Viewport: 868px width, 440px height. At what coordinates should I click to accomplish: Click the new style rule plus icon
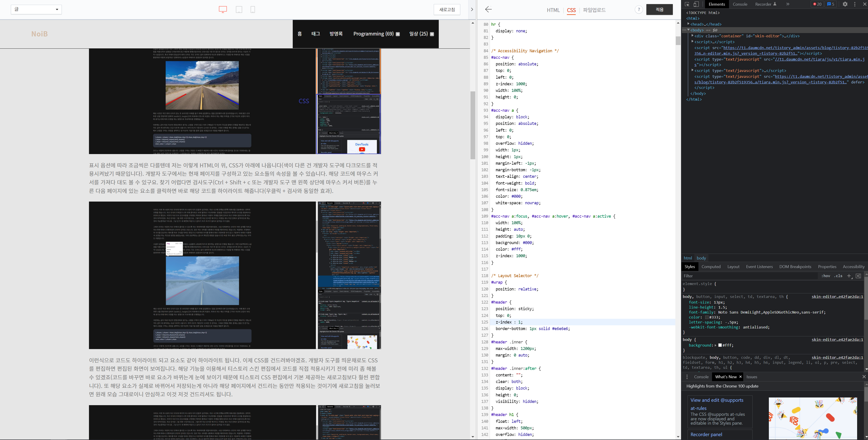tap(849, 276)
